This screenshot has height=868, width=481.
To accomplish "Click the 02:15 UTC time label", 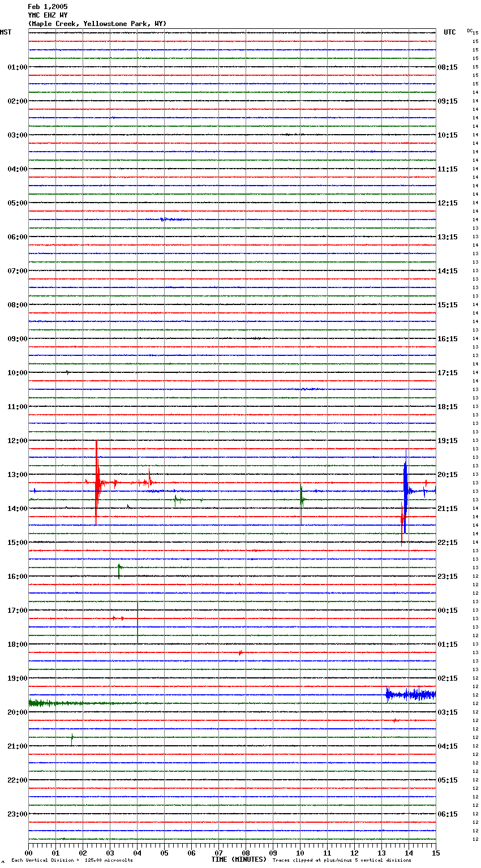I will (448, 678).
